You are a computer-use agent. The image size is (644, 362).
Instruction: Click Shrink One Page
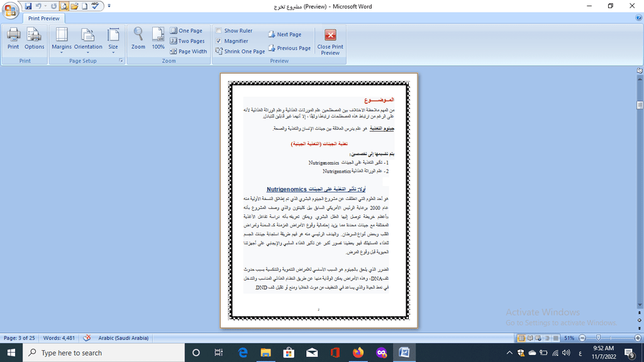point(240,52)
